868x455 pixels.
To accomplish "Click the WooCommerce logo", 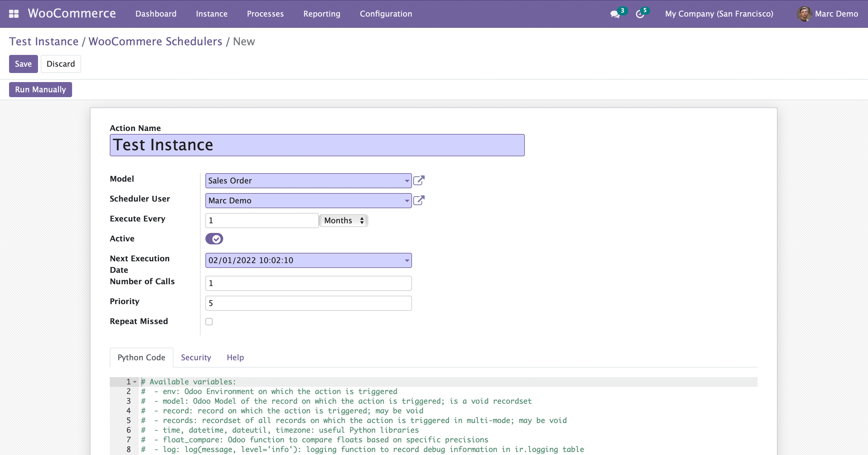I will pos(72,13).
